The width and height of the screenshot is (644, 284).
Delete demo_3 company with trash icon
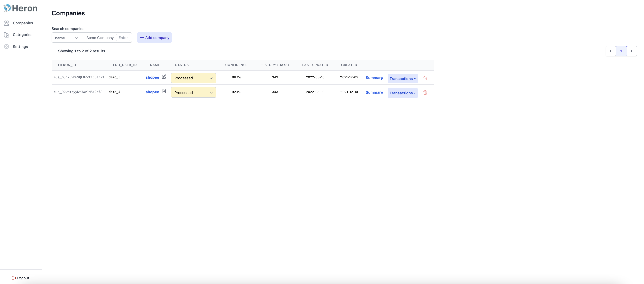pyautogui.click(x=425, y=78)
